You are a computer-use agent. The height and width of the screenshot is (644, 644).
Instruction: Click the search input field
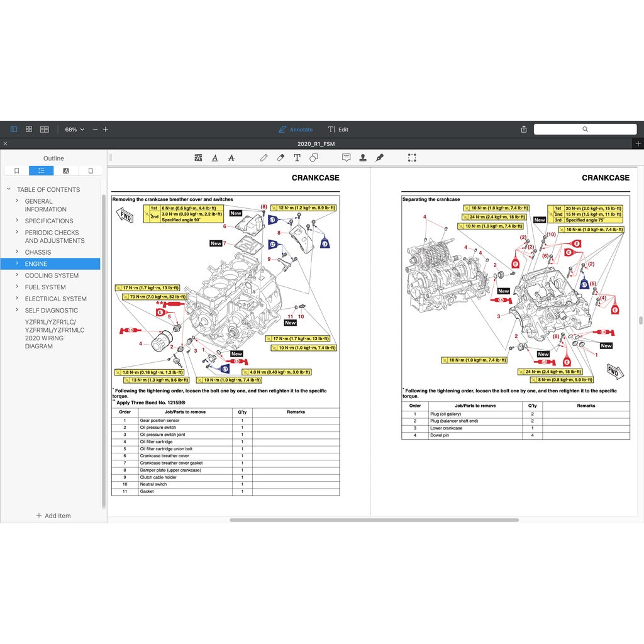tap(585, 130)
